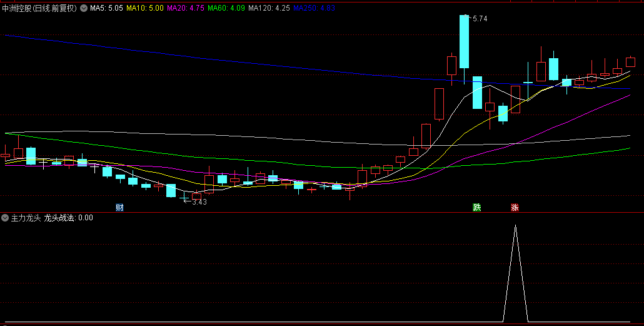Click the 主力龙头 indicator name
The height and width of the screenshot is (326, 644).
pyautogui.click(x=26, y=218)
